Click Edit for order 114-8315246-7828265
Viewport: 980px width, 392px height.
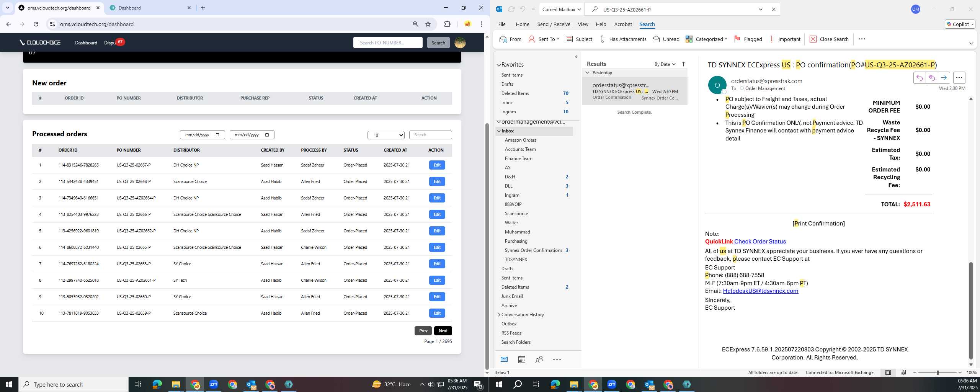pos(437,165)
